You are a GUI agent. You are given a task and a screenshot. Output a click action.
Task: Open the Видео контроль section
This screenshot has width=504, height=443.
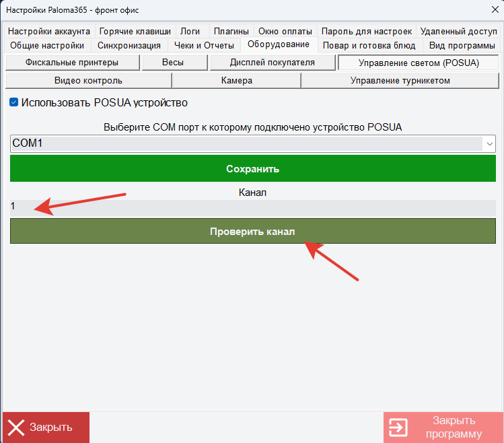(87, 81)
